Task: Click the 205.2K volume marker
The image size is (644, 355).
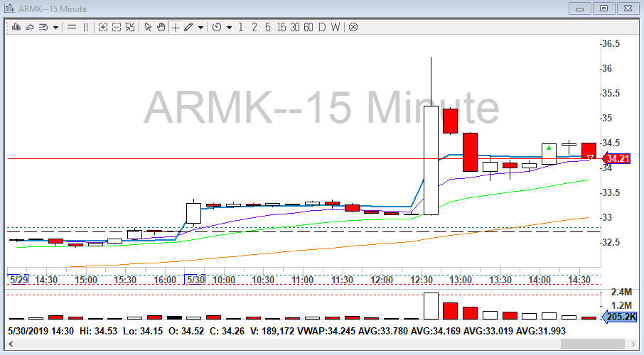Action: (619, 317)
